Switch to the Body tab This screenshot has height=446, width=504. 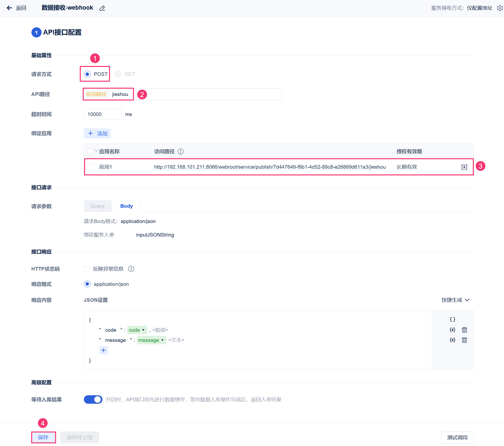click(126, 206)
